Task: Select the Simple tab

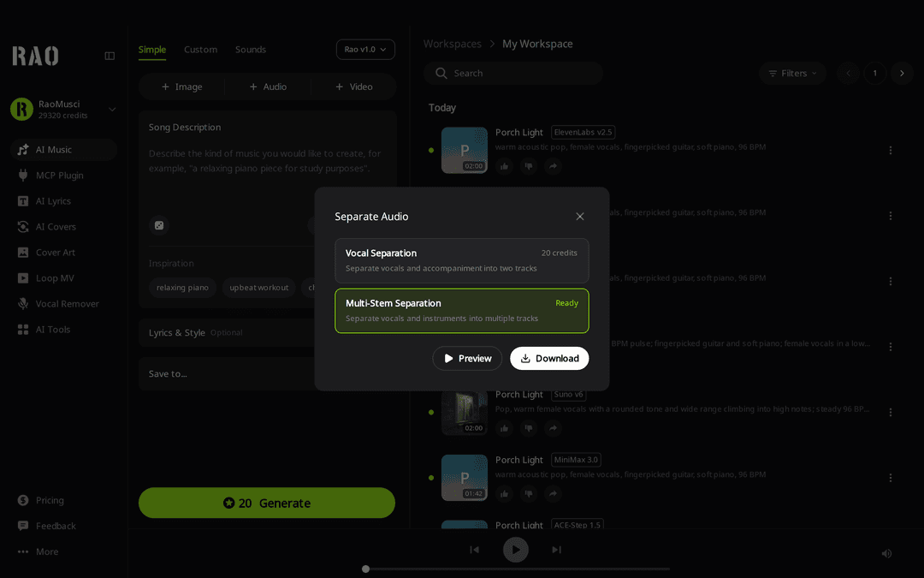Action: 152,50
